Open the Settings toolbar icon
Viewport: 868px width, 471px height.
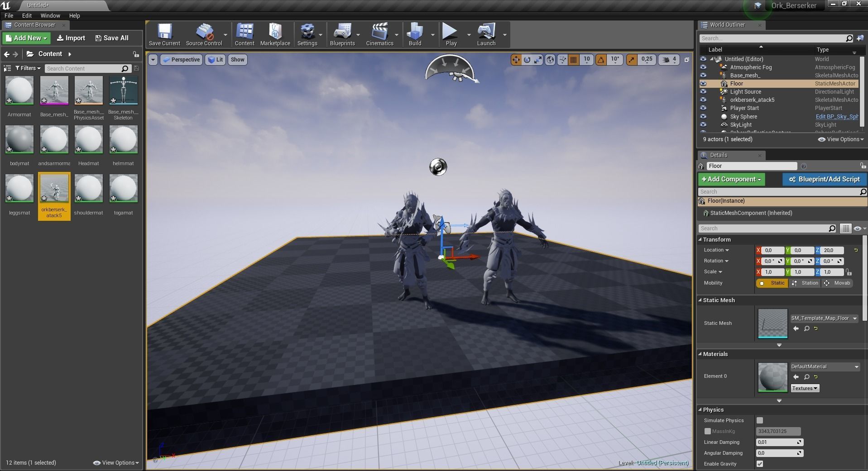tap(307, 34)
